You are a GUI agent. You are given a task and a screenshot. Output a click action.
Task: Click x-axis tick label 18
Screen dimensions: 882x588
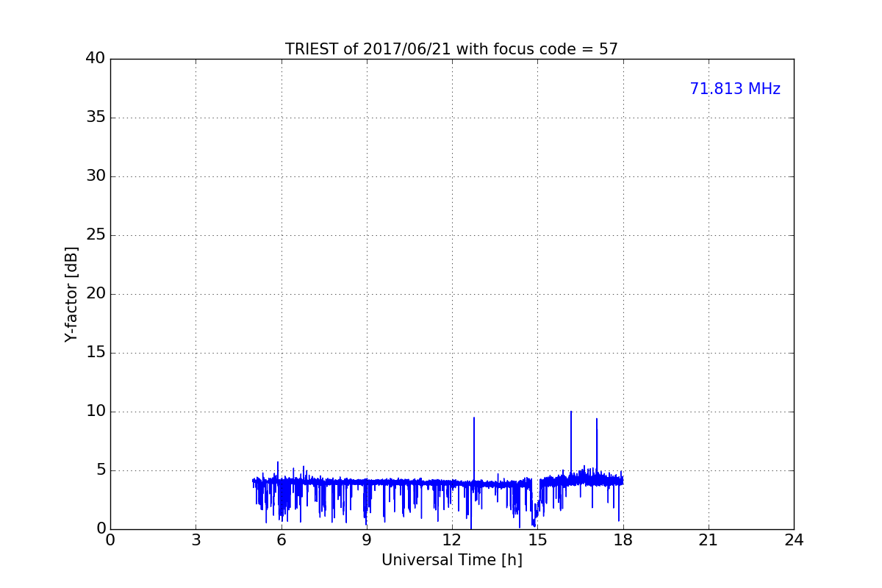[x=623, y=540]
